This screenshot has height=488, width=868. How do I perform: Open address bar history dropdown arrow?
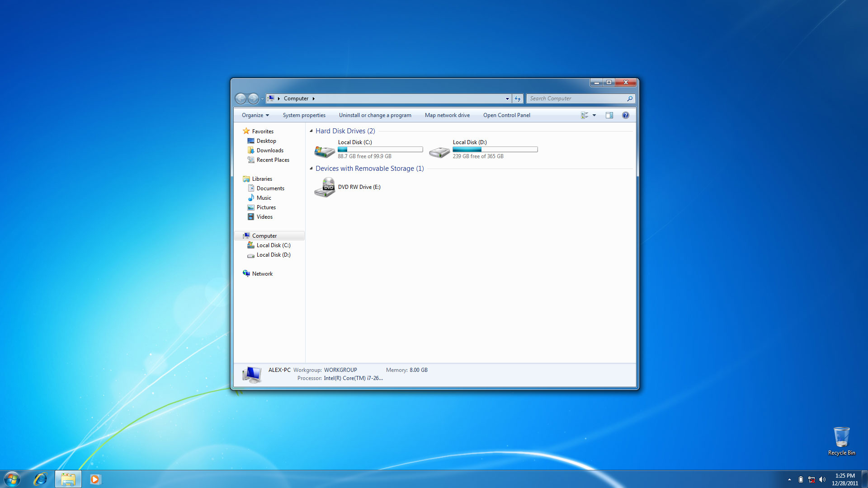(507, 99)
